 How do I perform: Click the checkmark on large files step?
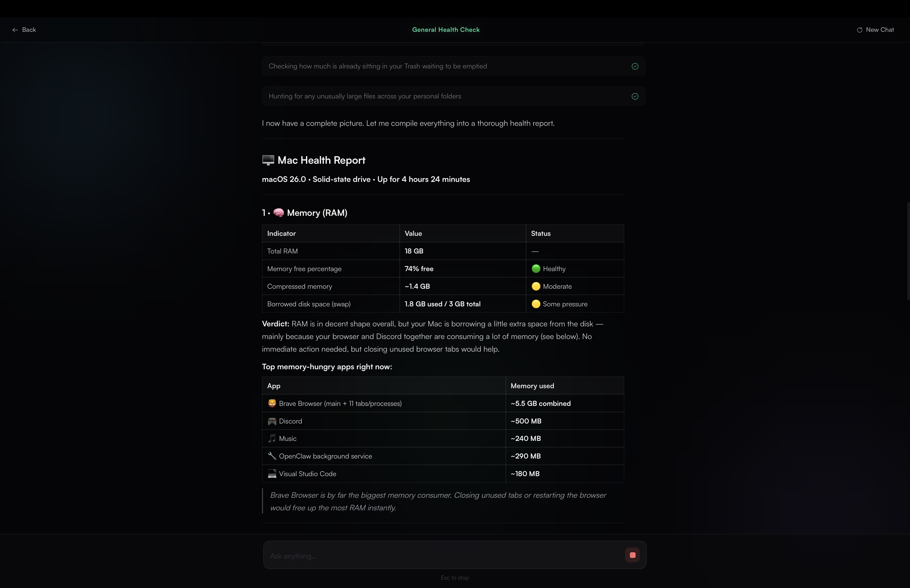[x=635, y=96]
